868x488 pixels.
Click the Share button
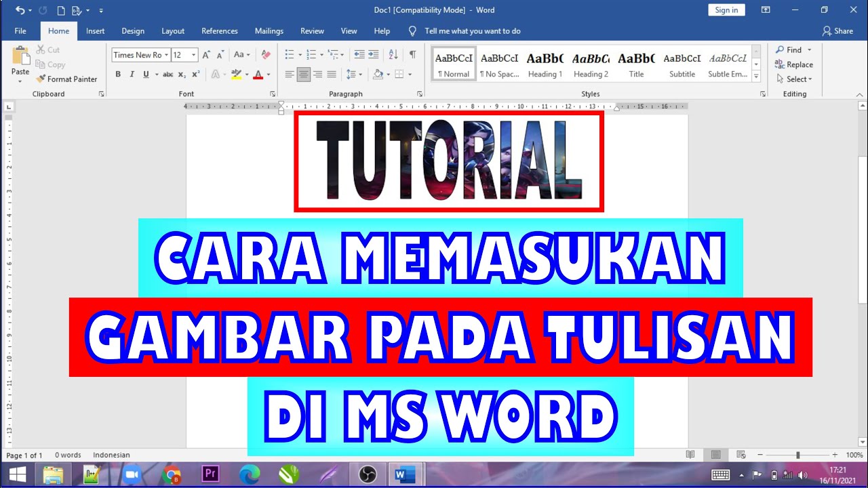[837, 31]
